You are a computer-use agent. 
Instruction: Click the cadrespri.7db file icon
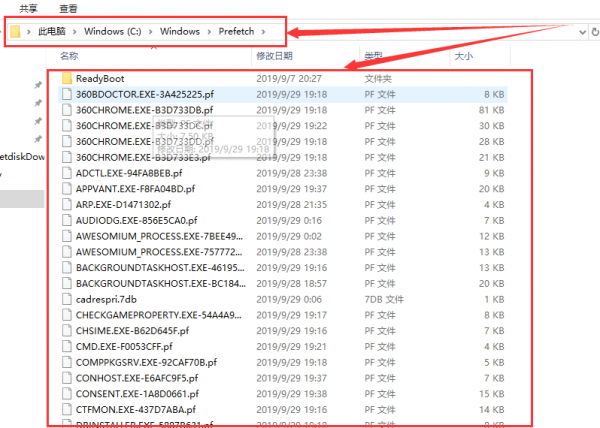click(67, 299)
